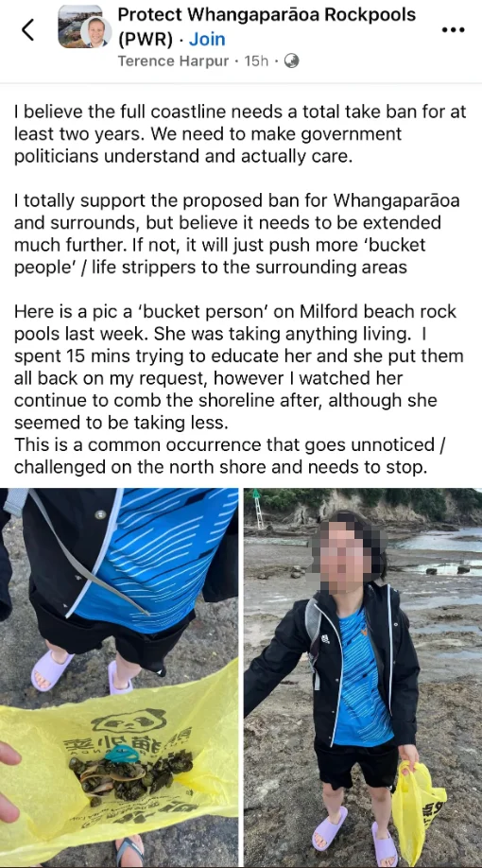
Task: Open the three-dot more options menu
Action: tap(453, 29)
